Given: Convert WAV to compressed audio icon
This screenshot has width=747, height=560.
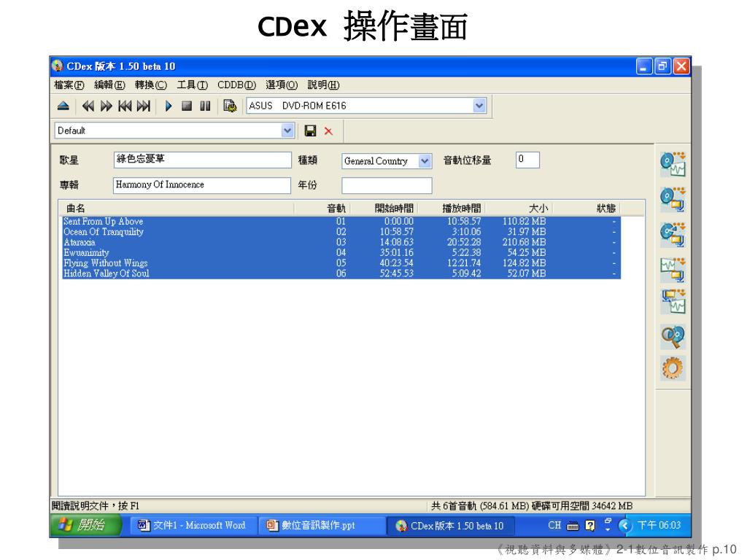Looking at the screenshot, I should 673,269.
